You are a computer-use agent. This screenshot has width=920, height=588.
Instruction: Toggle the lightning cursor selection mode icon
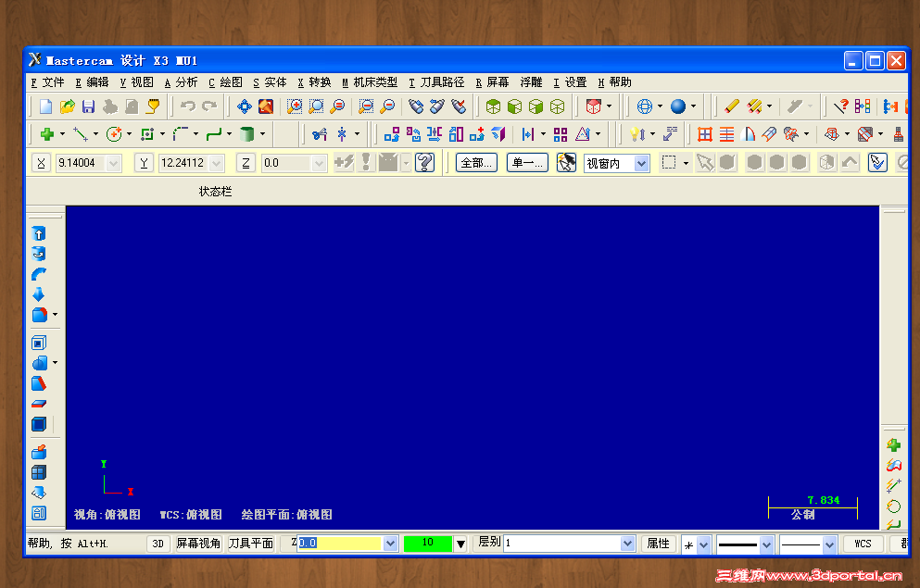[566, 162]
